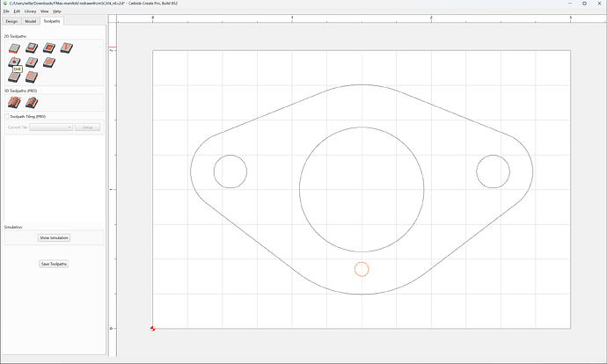607x364 pixels.
Task: Click the Show Simulation button
Action: point(54,238)
